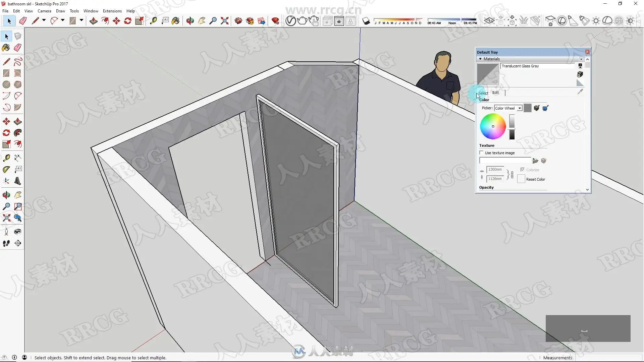Activate the Axes tool in left toolbar
Screen dimensions: 644x362
(6, 181)
